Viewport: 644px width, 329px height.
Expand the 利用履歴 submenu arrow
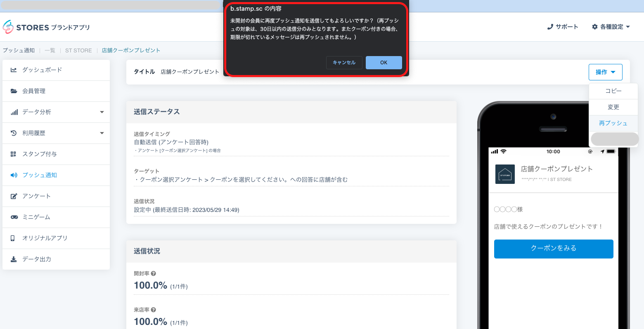coord(102,133)
